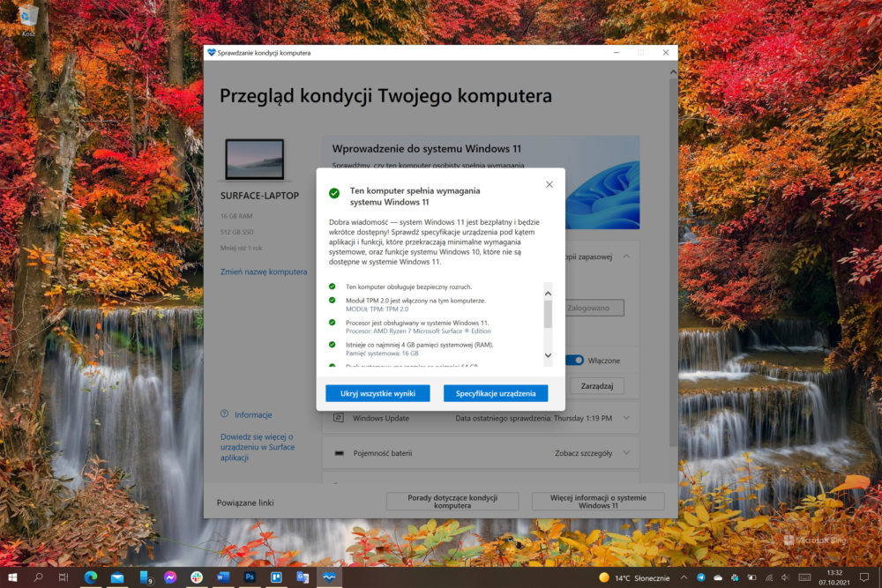Close the Windows 11 compatibility result dialog

pyautogui.click(x=549, y=184)
